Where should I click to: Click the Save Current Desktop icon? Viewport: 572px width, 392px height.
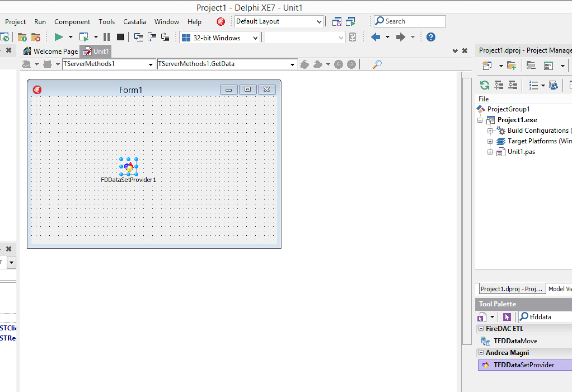pos(337,21)
